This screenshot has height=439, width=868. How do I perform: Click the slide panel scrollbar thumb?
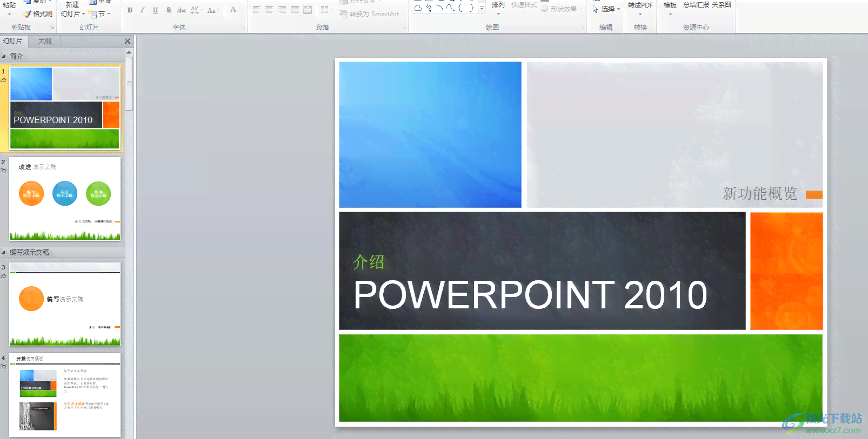pos(129,84)
